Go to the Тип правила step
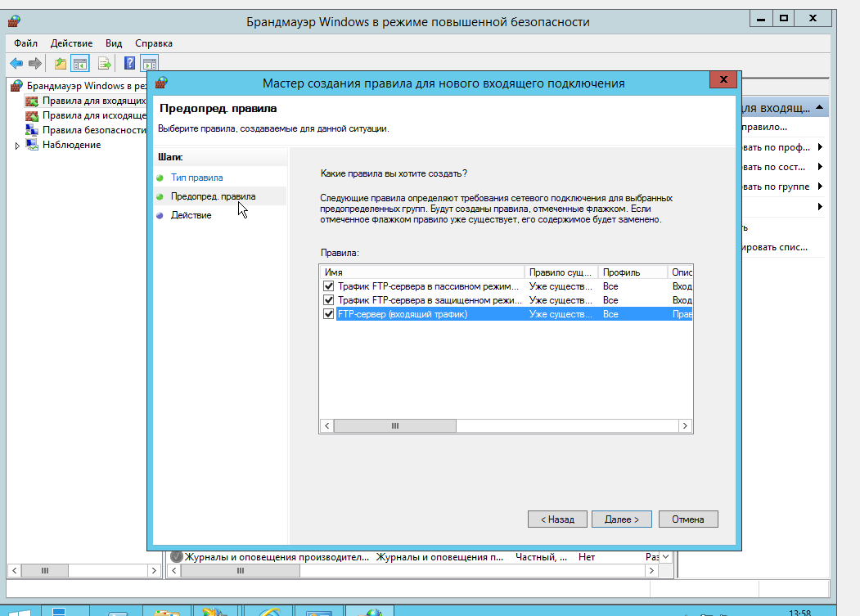Viewport: 860px width, 616px height. [x=197, y=178]
